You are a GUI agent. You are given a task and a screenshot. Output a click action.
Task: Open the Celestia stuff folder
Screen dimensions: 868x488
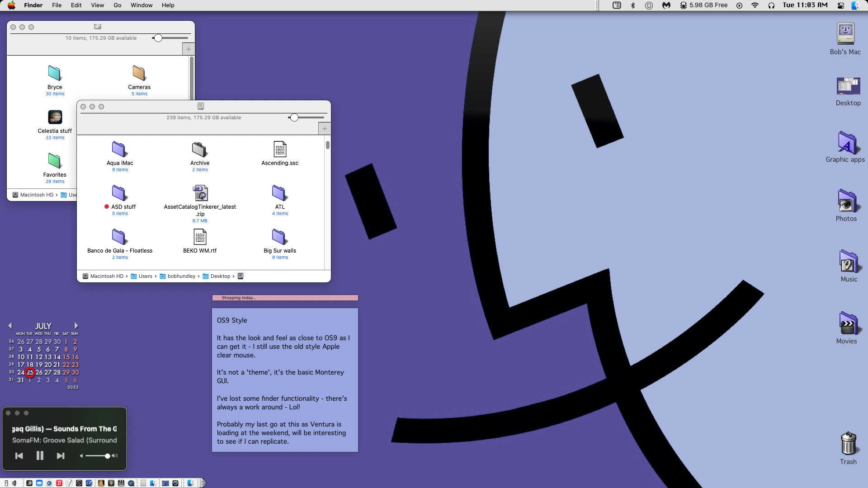click(55, 117)
